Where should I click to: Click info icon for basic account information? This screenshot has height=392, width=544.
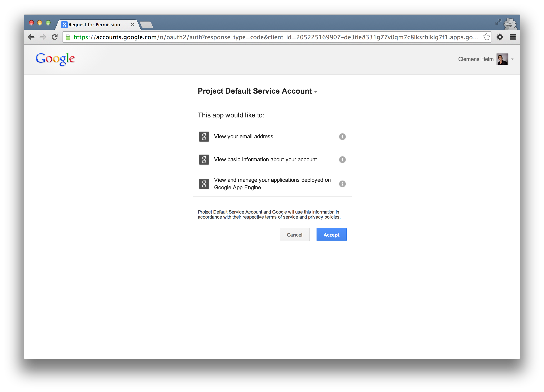coord(342,160)
